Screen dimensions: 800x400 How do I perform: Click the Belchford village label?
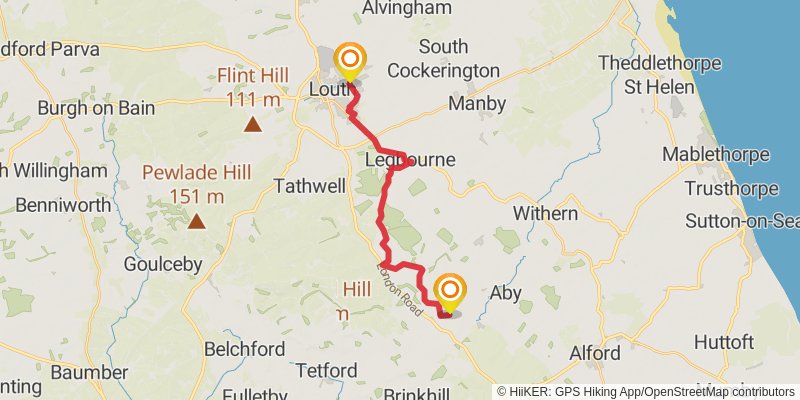244,349
